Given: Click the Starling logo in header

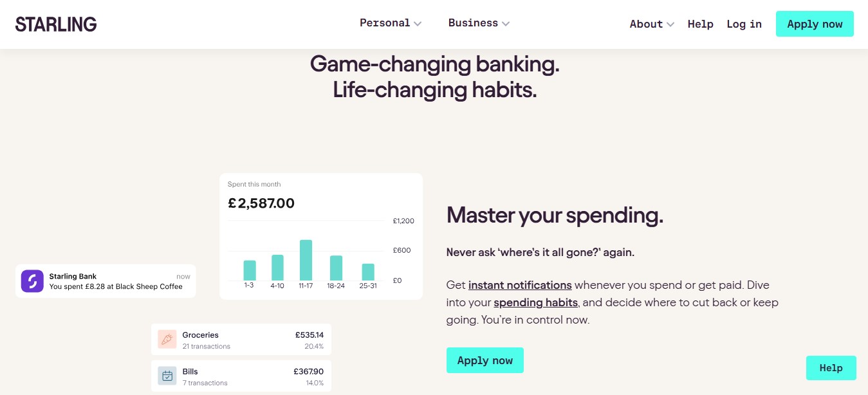Looking at the screenshot, I should [56, 24].
